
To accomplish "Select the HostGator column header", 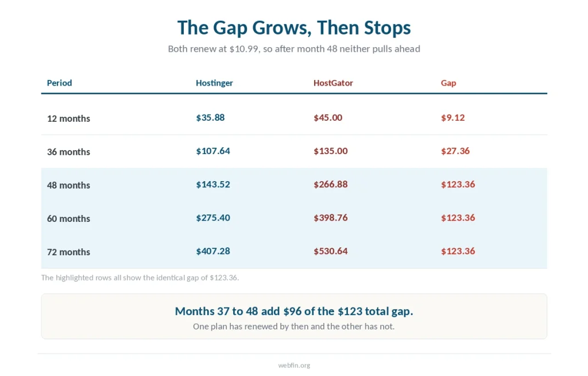I will (x=333, y=83).
